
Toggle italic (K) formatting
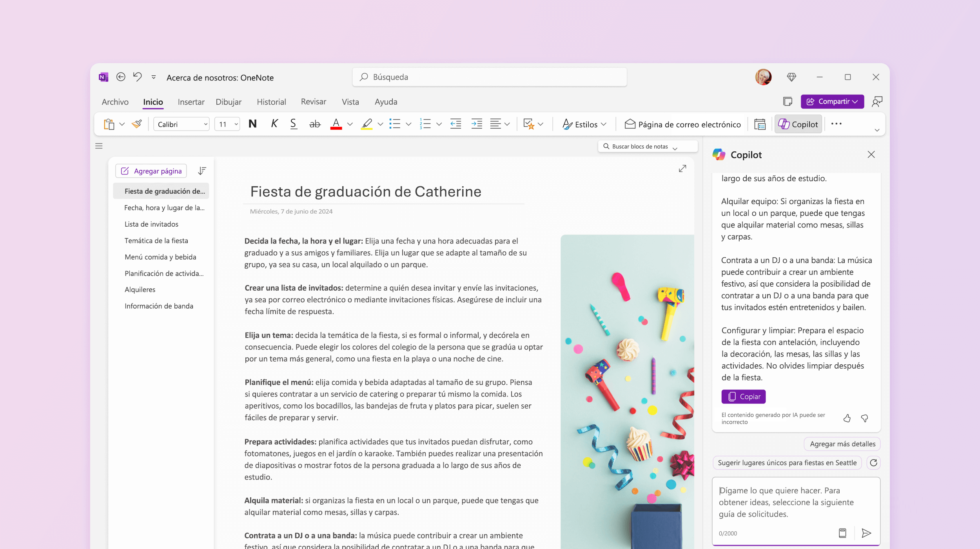tap(274, 124)
